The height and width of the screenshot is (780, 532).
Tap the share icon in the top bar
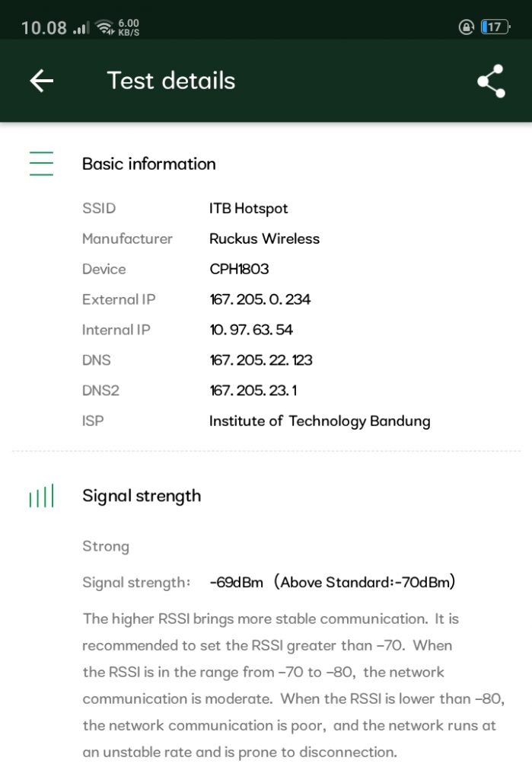pos(491,79)
